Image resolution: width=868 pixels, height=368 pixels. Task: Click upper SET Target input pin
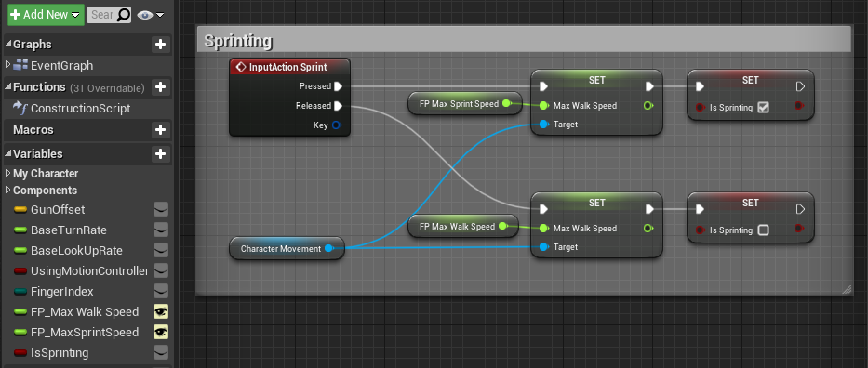(543, 125)
